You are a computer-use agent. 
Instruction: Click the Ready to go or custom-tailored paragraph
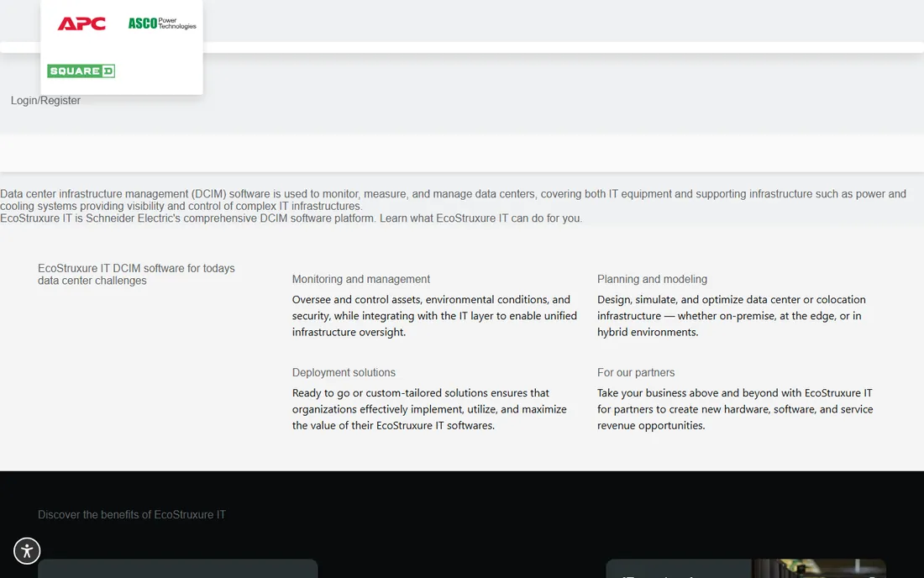pos(429,409)
